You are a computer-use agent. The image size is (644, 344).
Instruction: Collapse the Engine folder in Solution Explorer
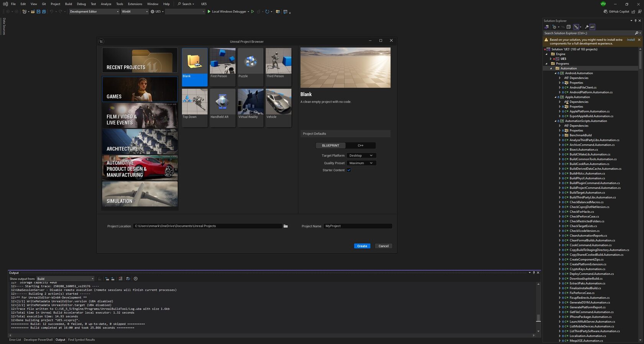(x=547, y=54)
